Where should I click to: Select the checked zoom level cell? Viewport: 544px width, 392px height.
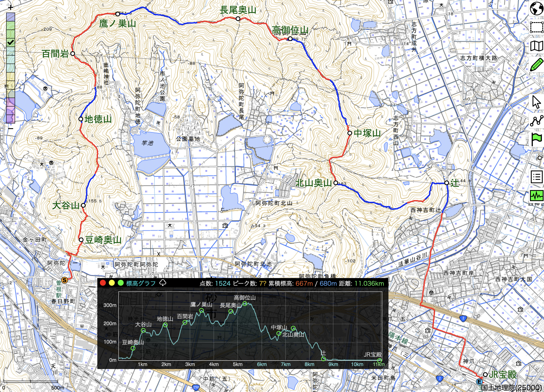(11, 43)
